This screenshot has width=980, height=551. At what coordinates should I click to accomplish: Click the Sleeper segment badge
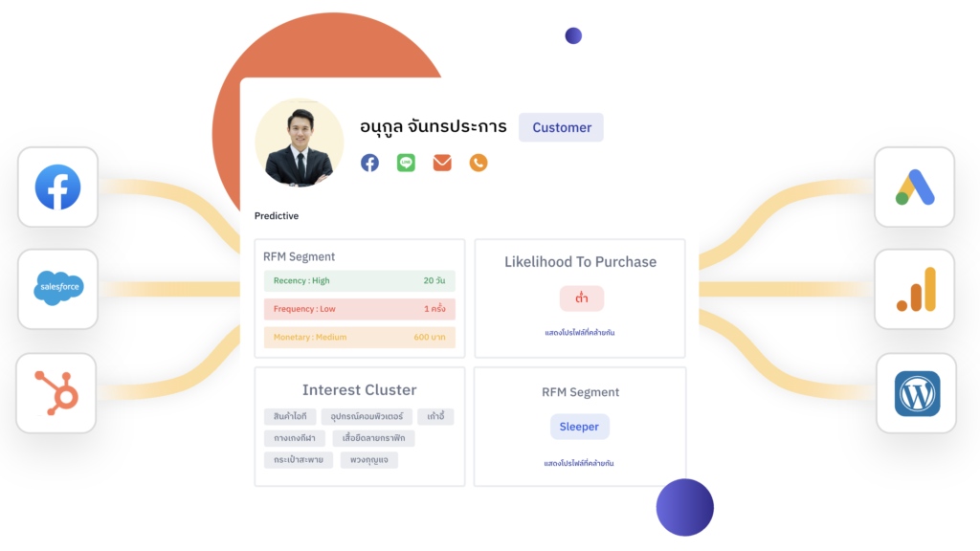tap(579, 427)
